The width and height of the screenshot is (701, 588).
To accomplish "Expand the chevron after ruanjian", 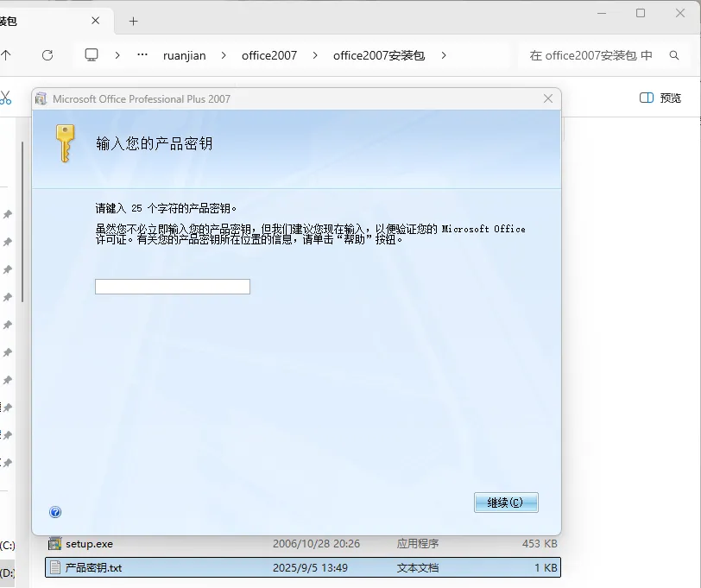I will 224,55.
